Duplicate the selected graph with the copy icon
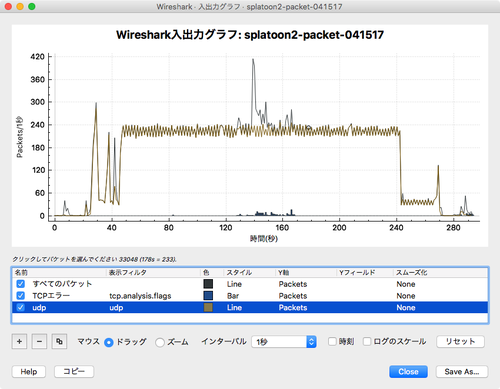This screenshot has height=389, width=500. (59, 341)
